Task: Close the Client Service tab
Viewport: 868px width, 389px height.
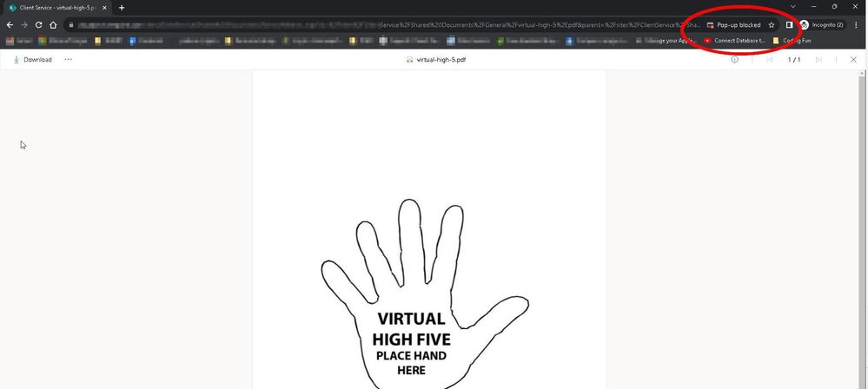Action: pos(104,8)
